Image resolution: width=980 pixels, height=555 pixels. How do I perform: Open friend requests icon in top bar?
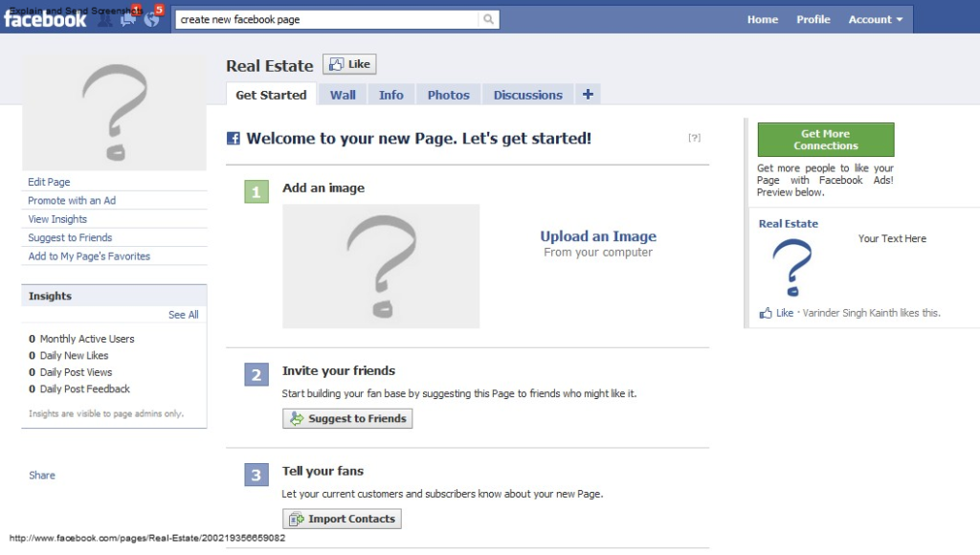(x=105, y=19)
